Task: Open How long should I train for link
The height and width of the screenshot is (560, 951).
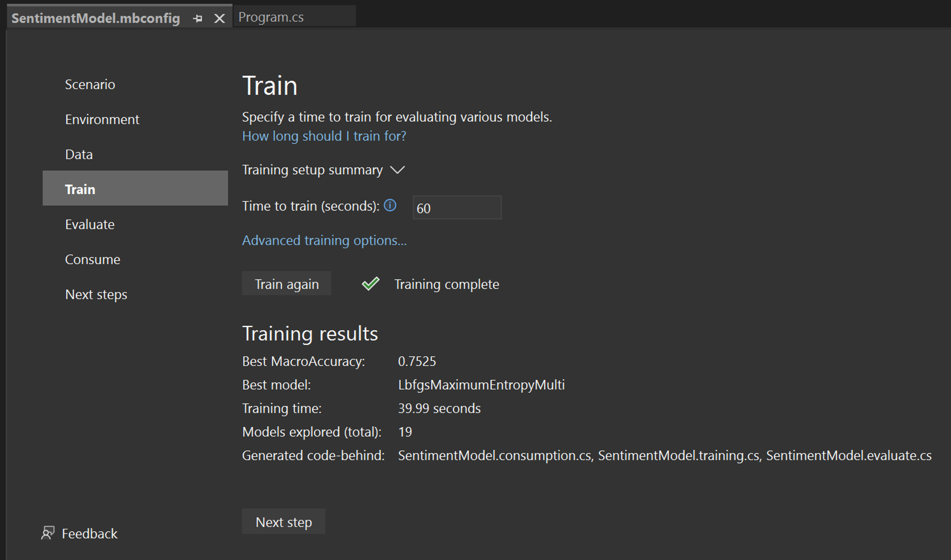Action: pos(324,136)
